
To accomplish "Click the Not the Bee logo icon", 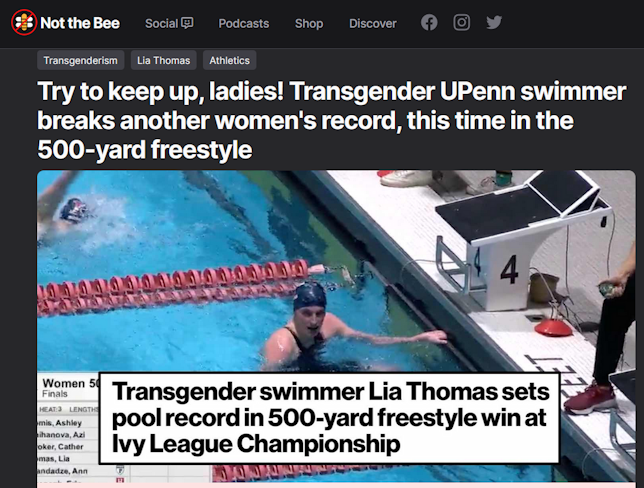I will click(24, 23).
